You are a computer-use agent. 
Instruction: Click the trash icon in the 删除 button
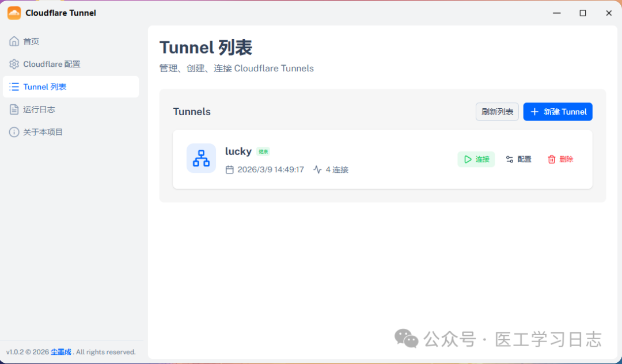(551, 159)
